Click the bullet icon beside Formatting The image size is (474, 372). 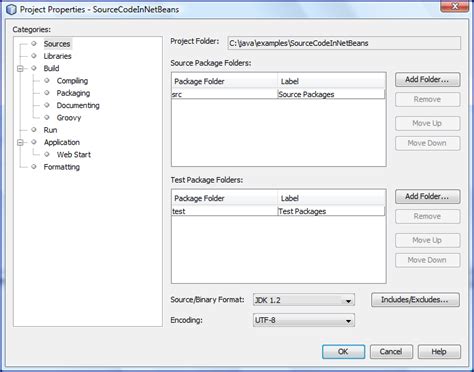[x=34, y=167]
